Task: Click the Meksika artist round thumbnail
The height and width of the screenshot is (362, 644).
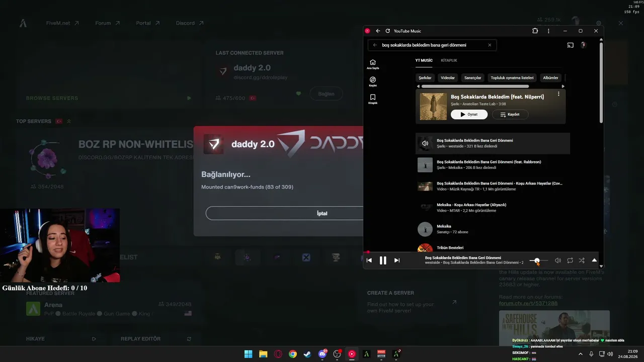Action: (x=425, y=229)
